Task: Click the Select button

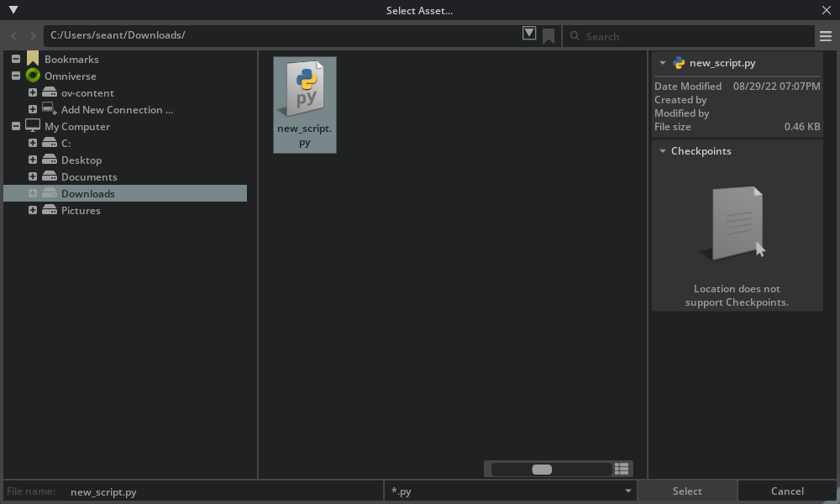Action: (687, 491)
